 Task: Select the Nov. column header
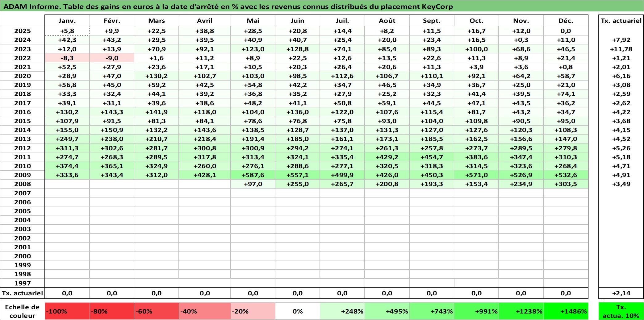click(x=521, y=21)
